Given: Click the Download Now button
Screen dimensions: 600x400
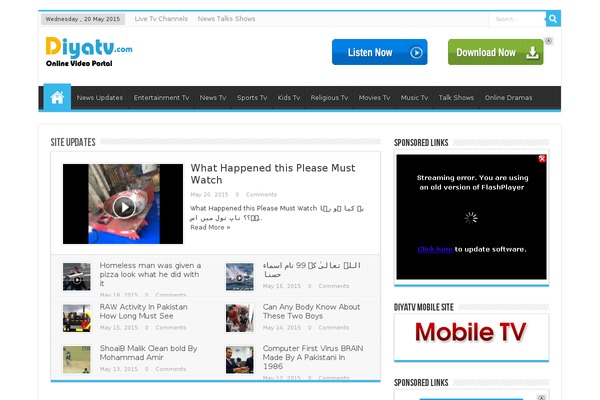Looking at the screenshot, I should click(496, 52).
